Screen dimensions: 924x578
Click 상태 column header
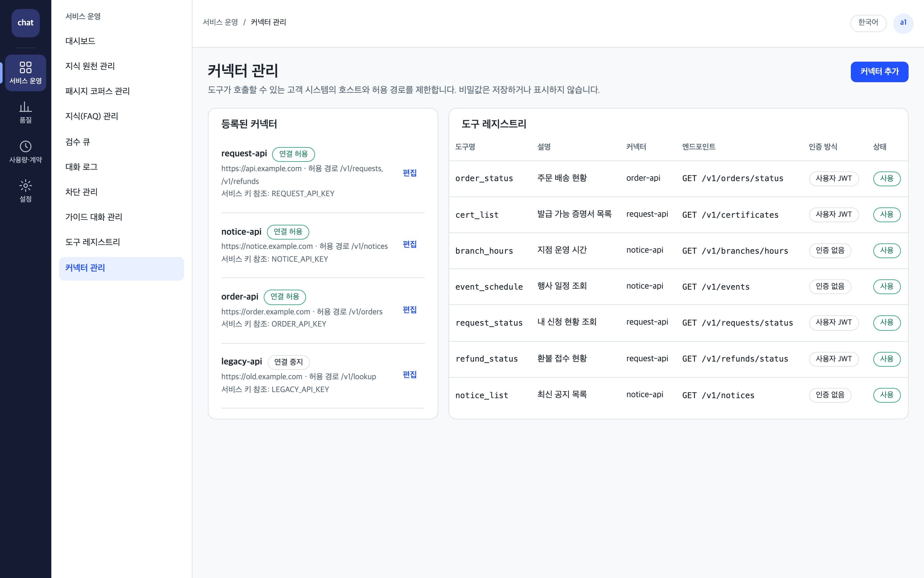(880, 147)
